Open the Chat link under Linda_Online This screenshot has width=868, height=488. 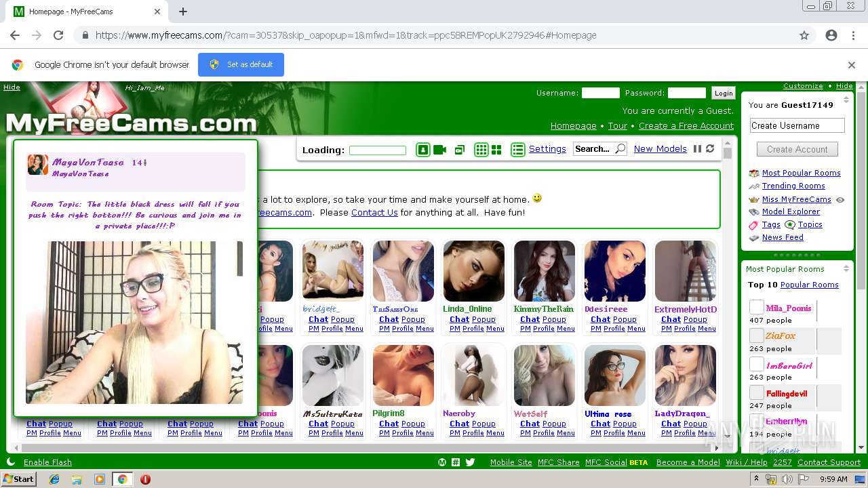459,319
